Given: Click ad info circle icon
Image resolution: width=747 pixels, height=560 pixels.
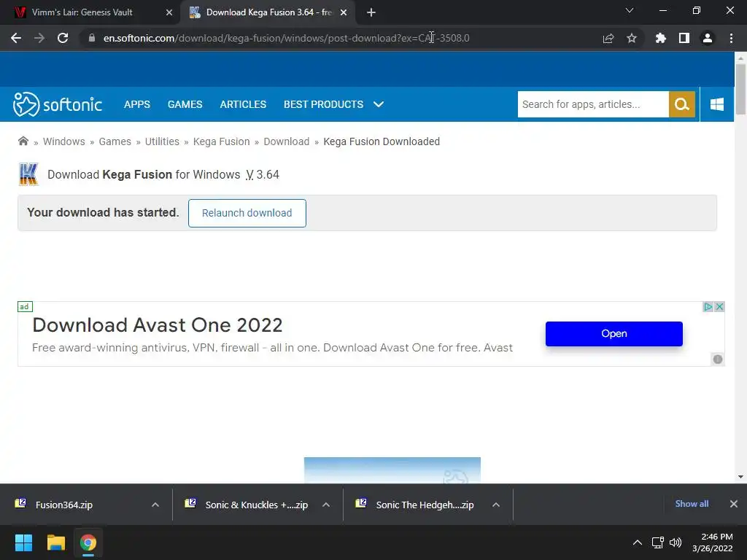Looking at the screenshot, I should [x=718, y=359].
